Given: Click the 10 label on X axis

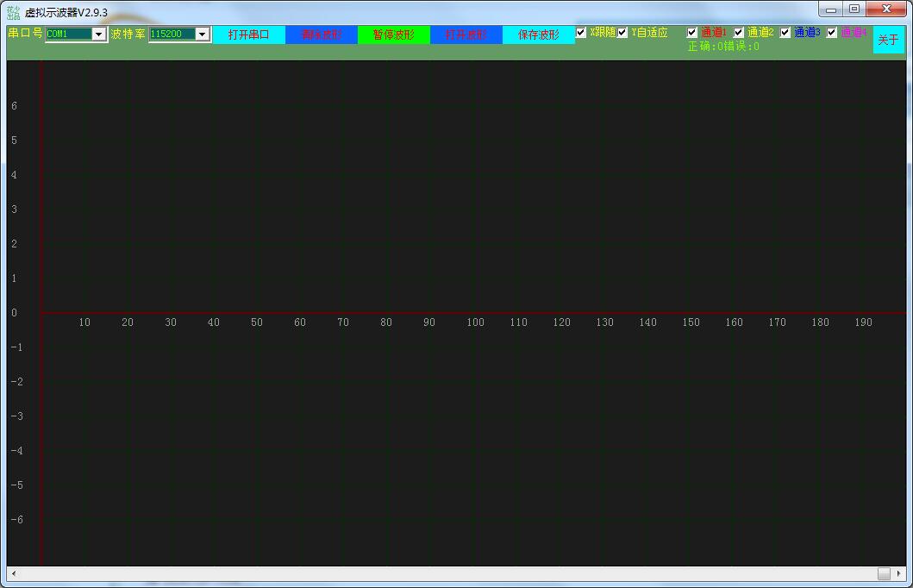Looking at the screenshot, I should click(x=84, y=322).
